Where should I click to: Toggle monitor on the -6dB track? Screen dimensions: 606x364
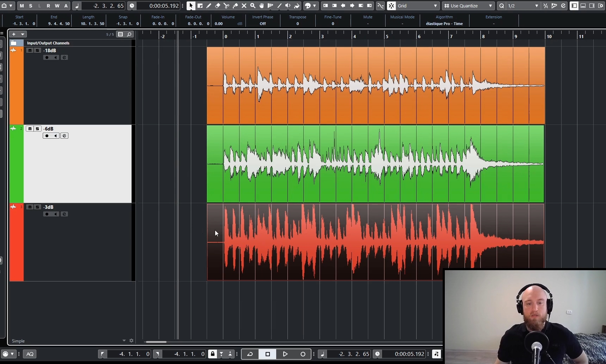[x=55, y=136]
